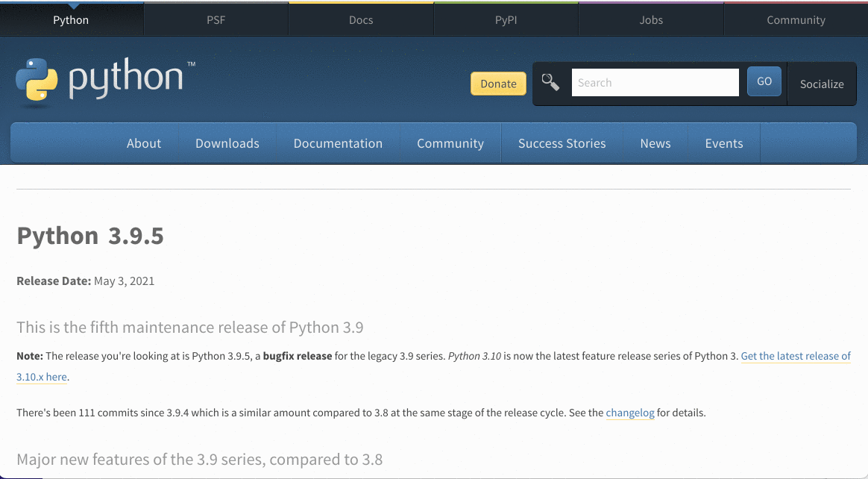Screen dimensions: 868x479
Task: Open the Events navigation menu
Action: click(x=724, y=143)
